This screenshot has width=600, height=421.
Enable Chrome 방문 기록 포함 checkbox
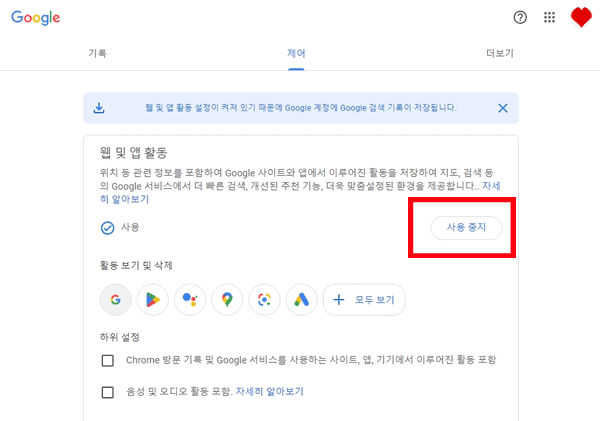pos(108,361)
